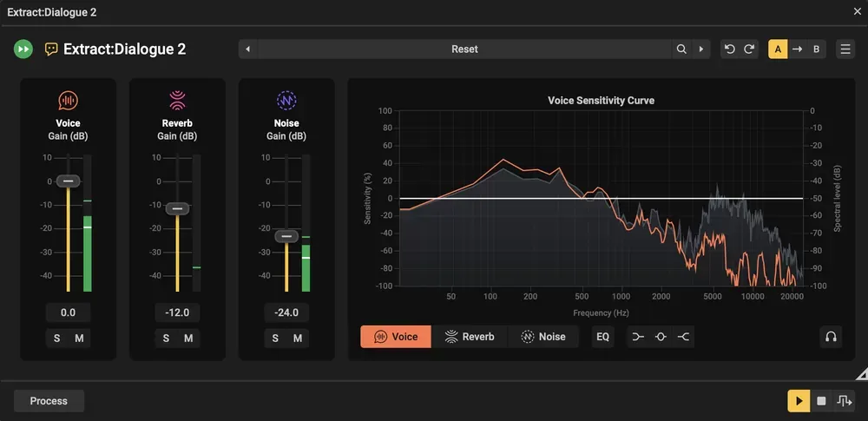This screenshot has height=421, width=868.
Task: Copy A to B using the arrow
Action: point(797,49)
